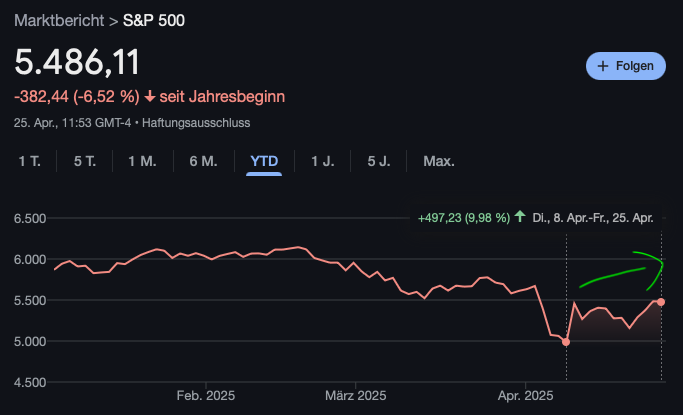Image resolution: width=683 pixels, height=415 pixels.
Task: Switch to the 1 M. range tab
Action: (142, 161)
